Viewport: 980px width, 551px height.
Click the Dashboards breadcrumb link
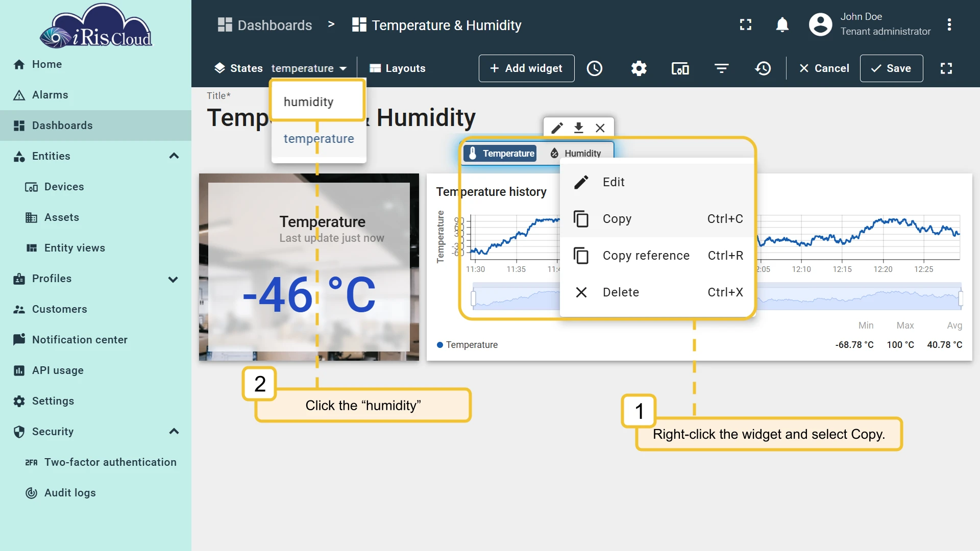[x=265, y=25]
